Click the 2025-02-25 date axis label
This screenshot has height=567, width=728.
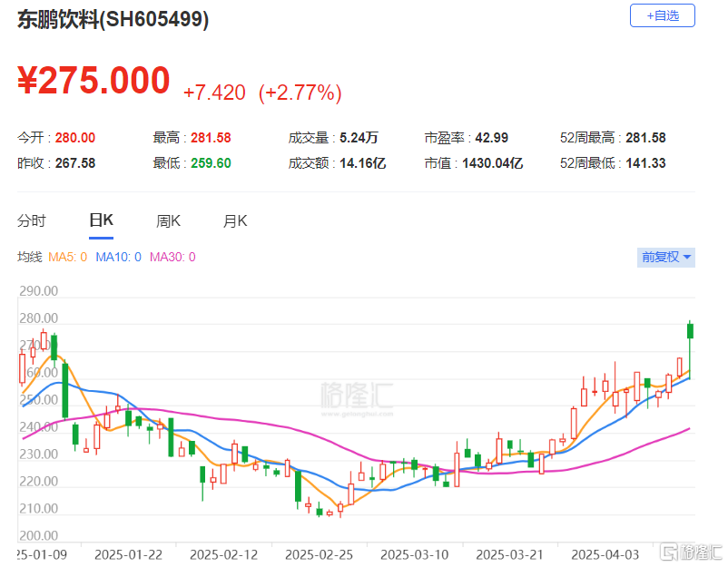(x=319, y=555)
